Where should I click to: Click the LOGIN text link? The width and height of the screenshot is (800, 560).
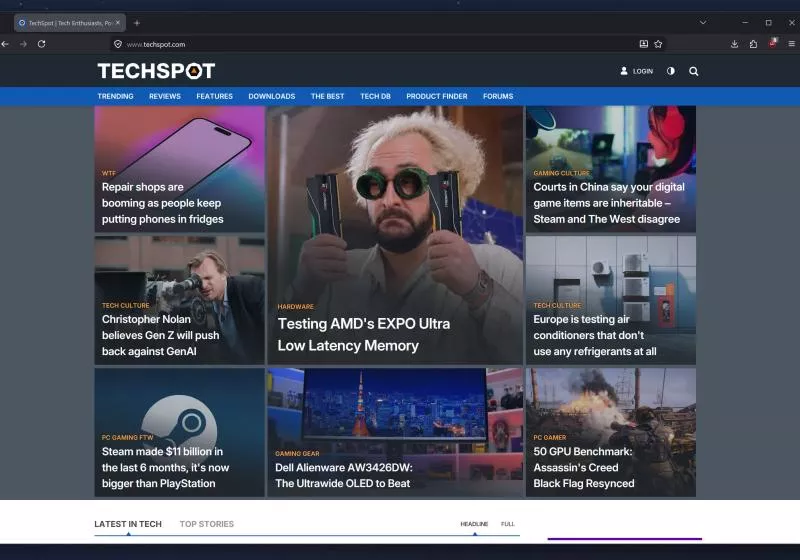tap(643, 71)
